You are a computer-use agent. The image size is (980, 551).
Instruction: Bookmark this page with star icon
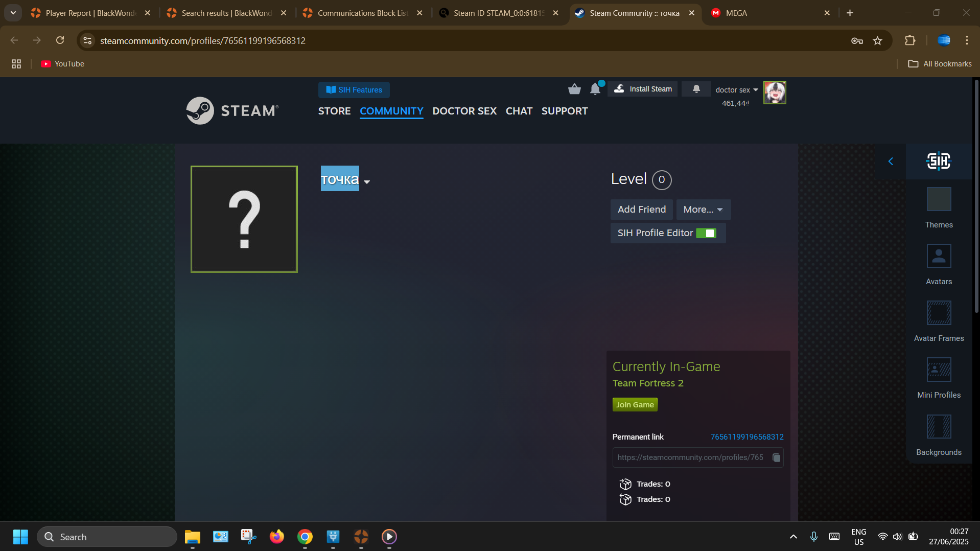pyautogui.click(x=877, y=41)
